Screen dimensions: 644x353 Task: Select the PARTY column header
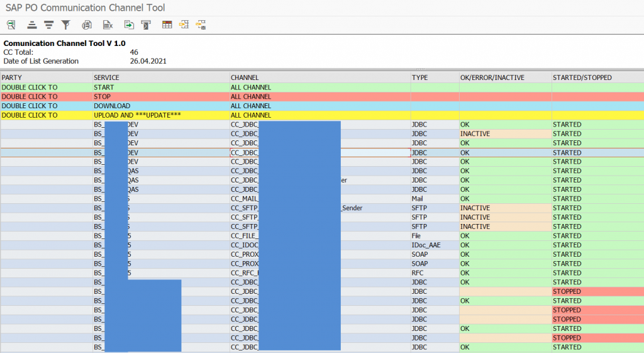click(47, 77)
